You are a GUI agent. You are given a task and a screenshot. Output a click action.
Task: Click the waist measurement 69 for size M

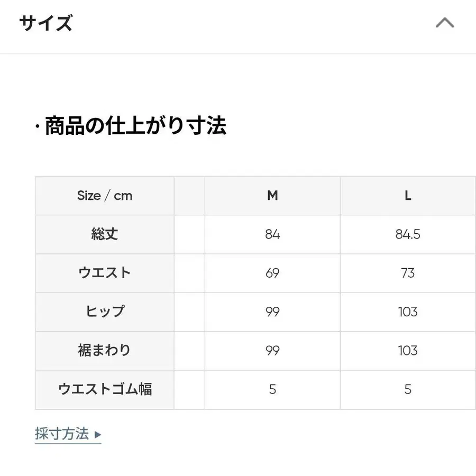point(272,273)
